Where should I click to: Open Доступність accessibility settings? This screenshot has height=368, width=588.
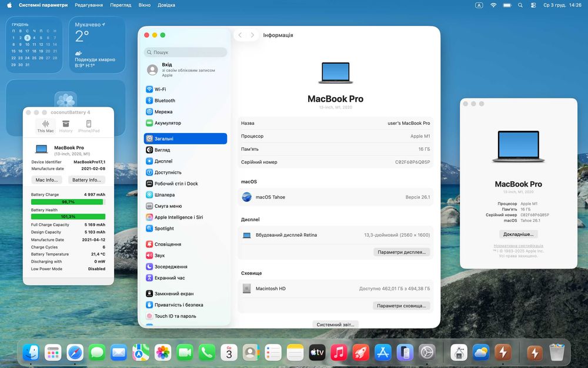(185, 173)
